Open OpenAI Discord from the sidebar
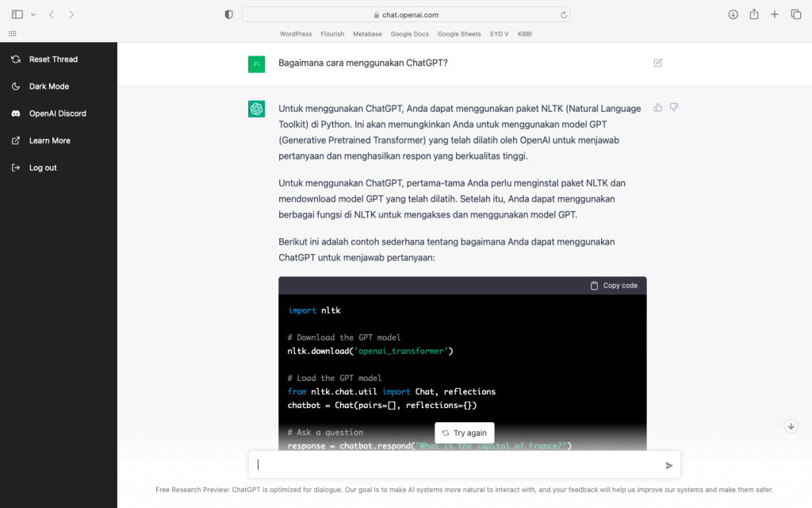 [x=56, y=113]
